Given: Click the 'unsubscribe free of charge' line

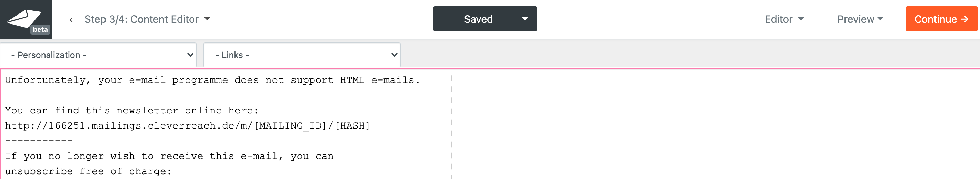Looking at the screenshot, I should click(88, 171).
